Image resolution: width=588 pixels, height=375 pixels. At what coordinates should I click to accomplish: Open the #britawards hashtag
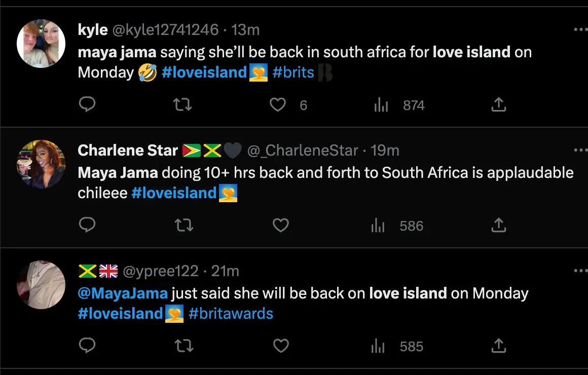tap(231, 314)
